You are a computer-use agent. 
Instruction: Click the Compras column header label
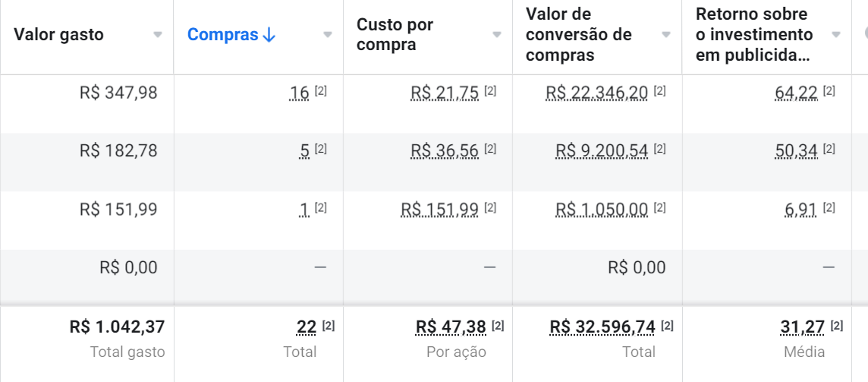coord(222,35)
